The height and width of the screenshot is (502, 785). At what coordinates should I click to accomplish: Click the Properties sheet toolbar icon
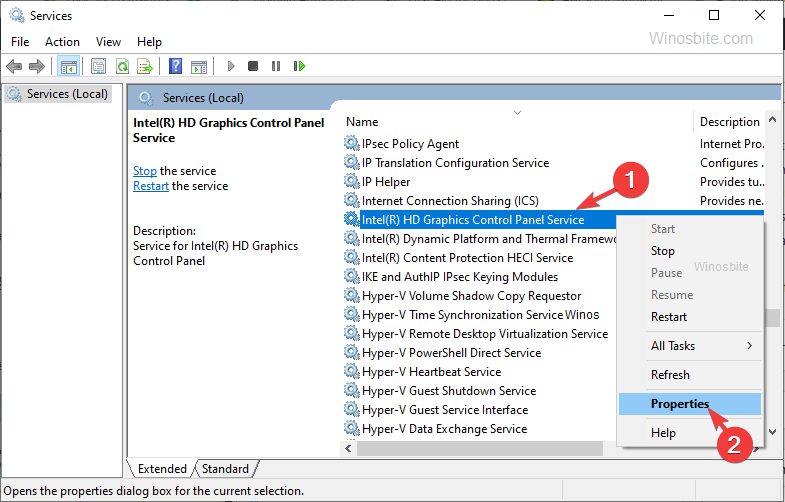click(99, 66)
